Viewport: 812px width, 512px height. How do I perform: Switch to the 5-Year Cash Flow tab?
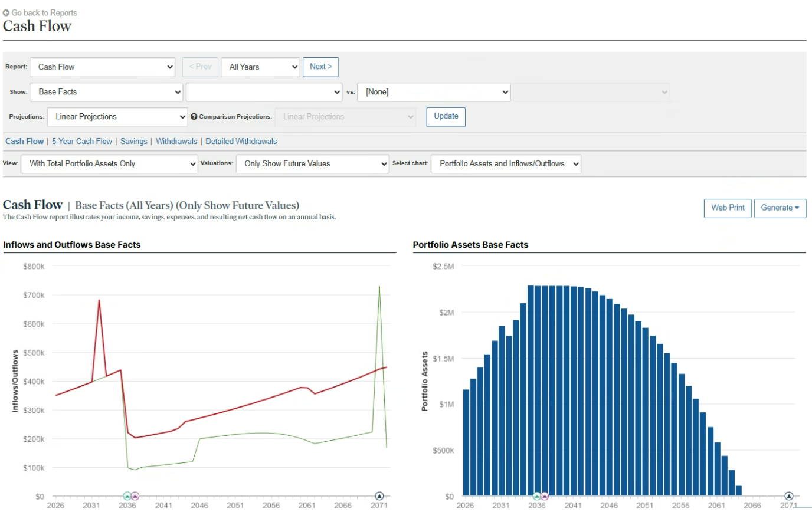pyautogui.click(x=81, y=142)
